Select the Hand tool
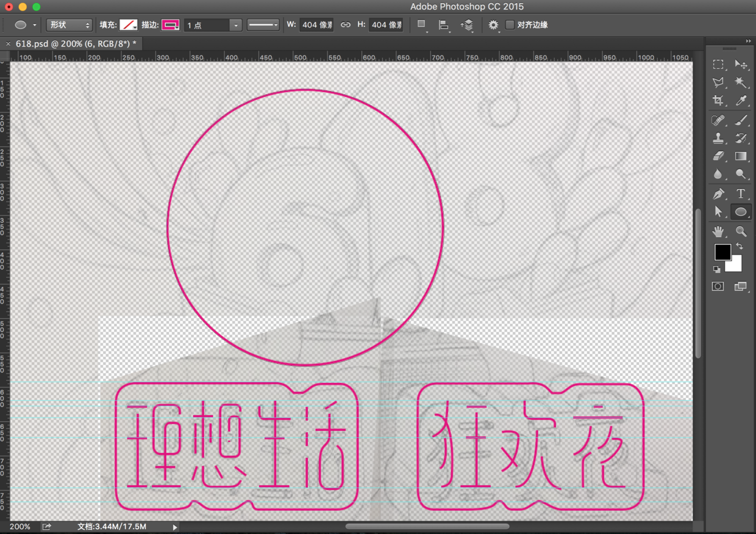This screenshot has height=534, width=756. [x=718, y=232]
